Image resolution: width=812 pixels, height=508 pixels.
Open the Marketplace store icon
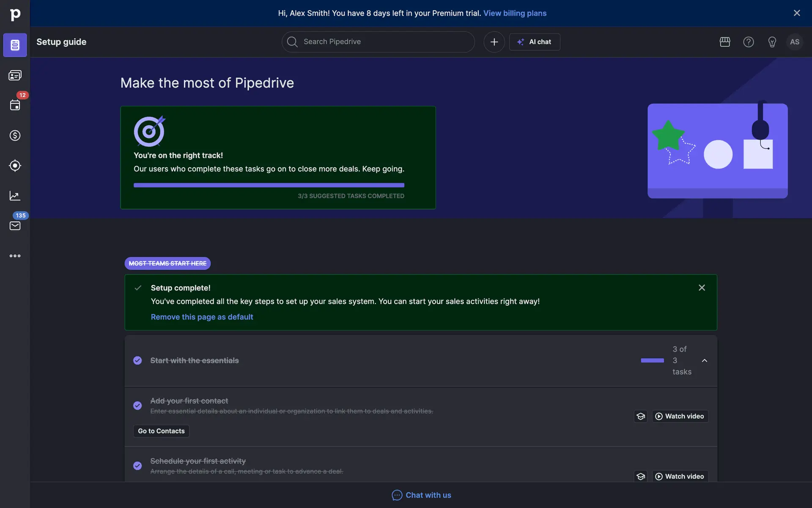tap(725, 42)
